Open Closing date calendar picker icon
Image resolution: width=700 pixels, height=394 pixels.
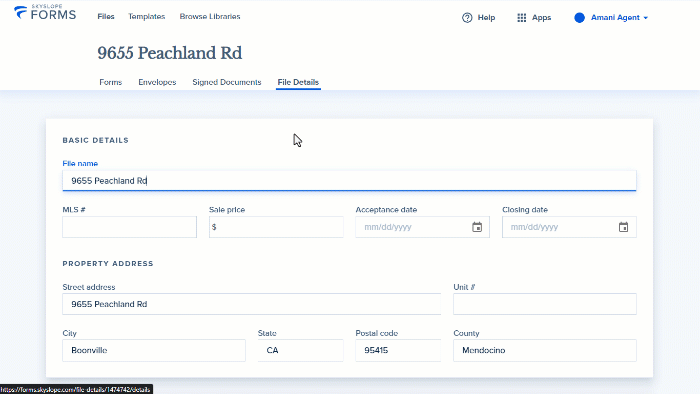pyautogui.click(x=623, y=227)
